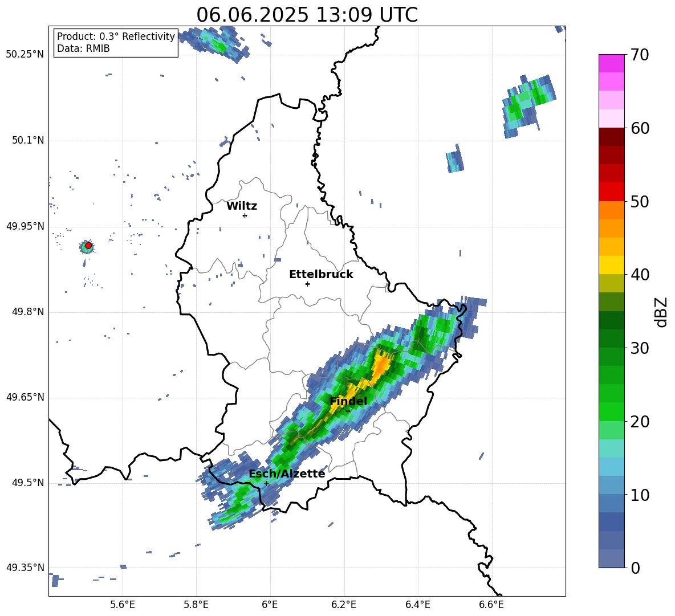Image resolution: width=675 pixels, height=616 pixels.
Task: Click the colorbar 70 tick label
Action: [x=640, y=55]
